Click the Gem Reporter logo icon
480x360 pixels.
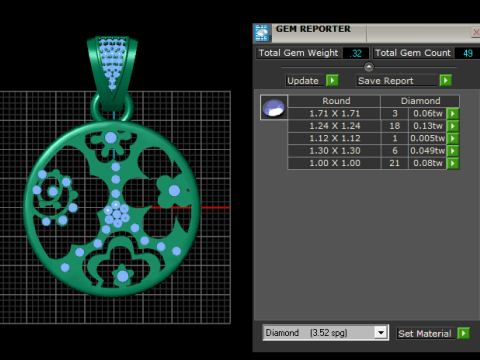click(x=262, y=33)
